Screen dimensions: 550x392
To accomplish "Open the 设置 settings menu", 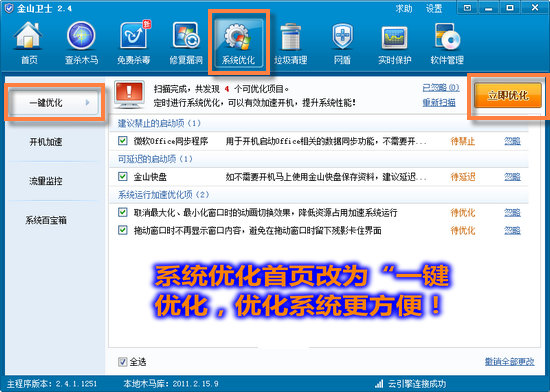I will click(x=434, y=8).
